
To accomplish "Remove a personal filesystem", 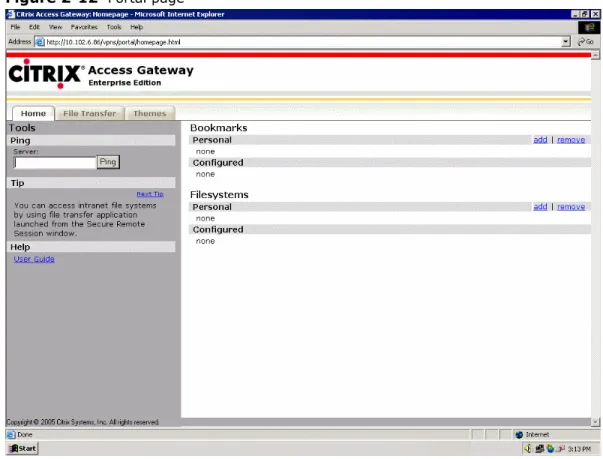I will [x=571, y=207].
